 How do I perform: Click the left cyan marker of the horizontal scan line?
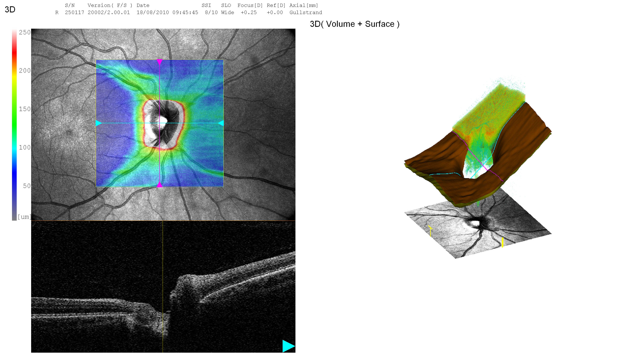coord(99,123)
